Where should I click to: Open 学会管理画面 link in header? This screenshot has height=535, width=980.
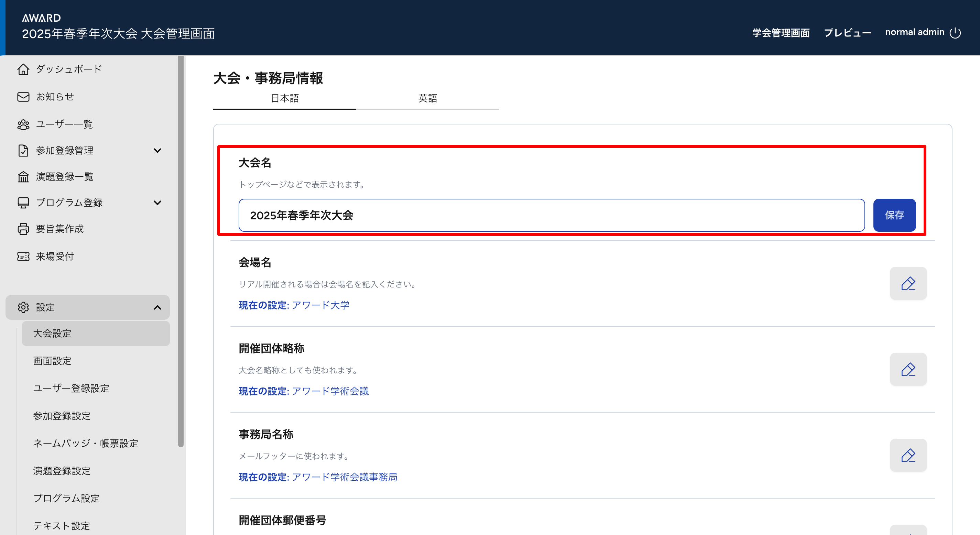pyautogui.click(x=781, y=33)
